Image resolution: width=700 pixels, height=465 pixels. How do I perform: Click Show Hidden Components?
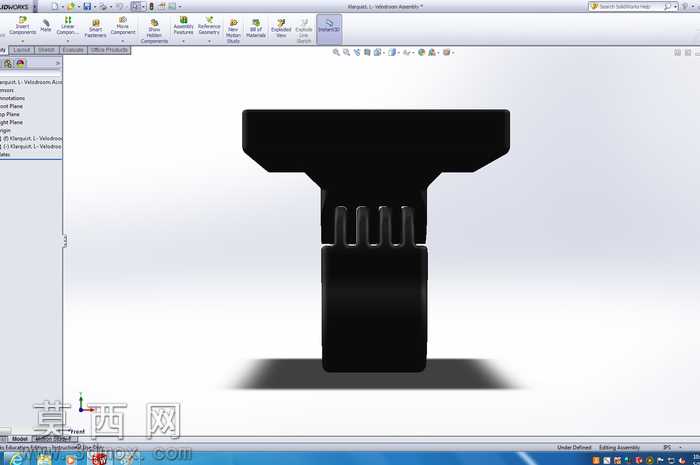[x=154, y=31]
